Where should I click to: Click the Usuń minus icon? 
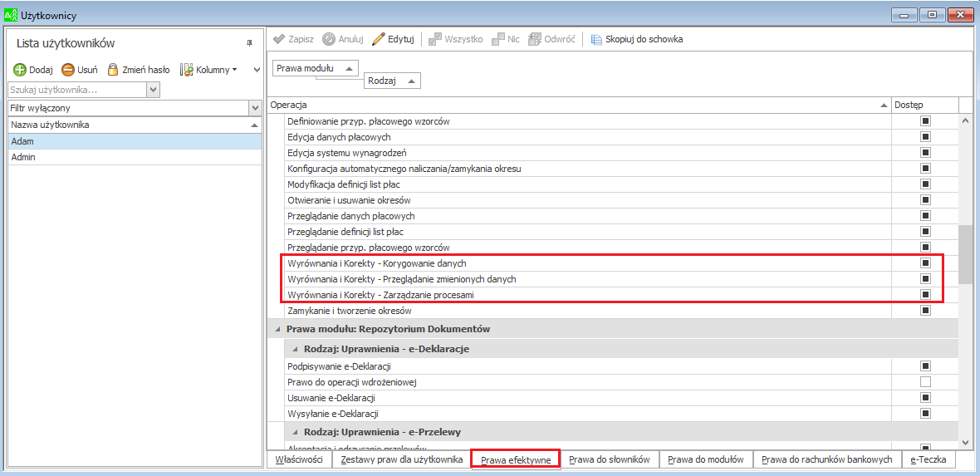pos(67,70)
